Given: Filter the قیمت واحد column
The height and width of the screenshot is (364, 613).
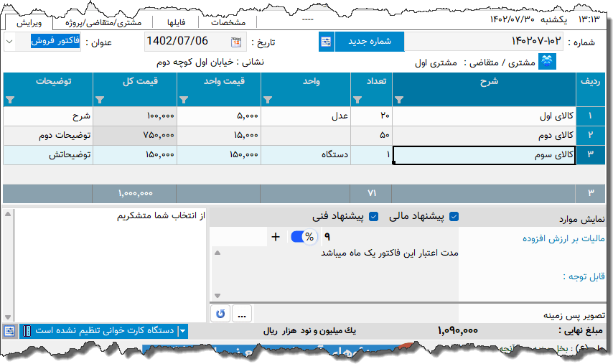Looking at the screenshot, I should tap(184, 100).
